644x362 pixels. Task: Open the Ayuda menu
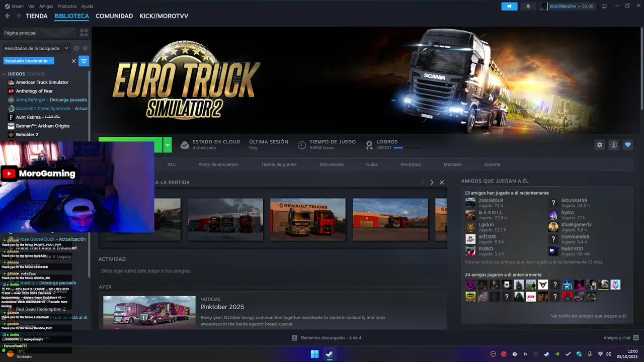pos(88,6)
